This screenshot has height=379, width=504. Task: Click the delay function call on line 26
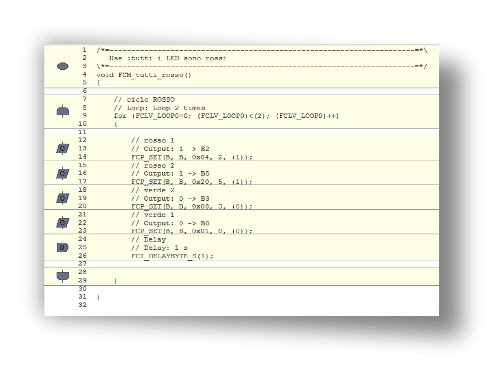pos(172,256)
